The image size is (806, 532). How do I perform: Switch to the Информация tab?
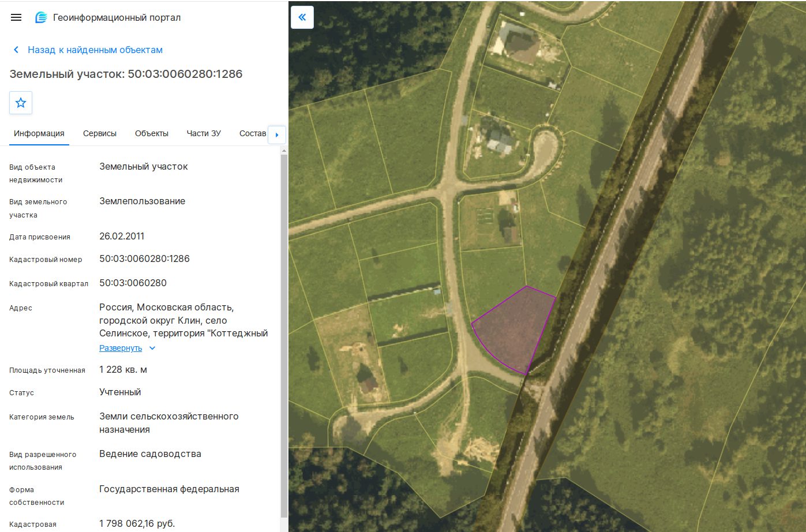39,133
